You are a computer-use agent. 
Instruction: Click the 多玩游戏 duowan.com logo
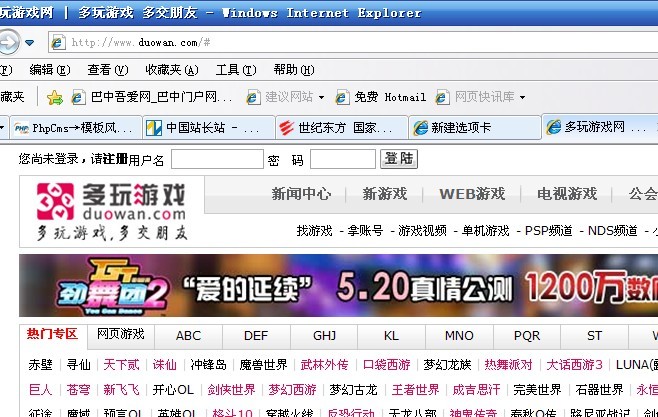[112, 211]
